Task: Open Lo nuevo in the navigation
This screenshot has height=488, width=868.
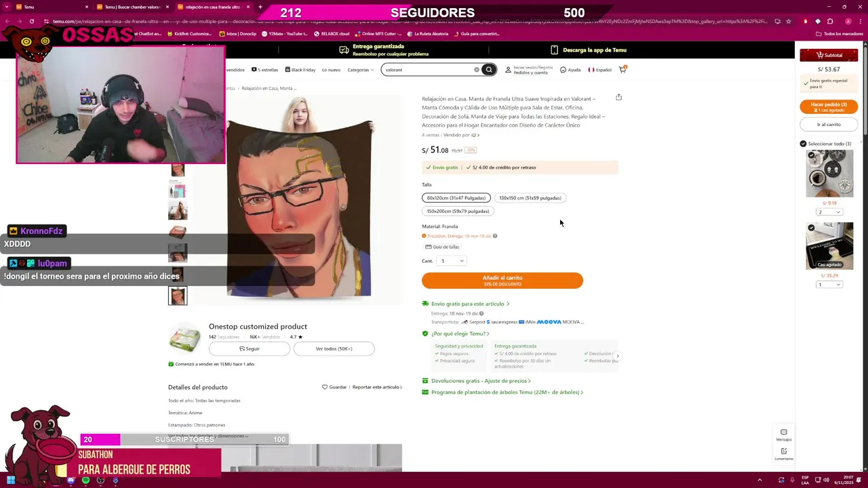Action: click(331, 70)
